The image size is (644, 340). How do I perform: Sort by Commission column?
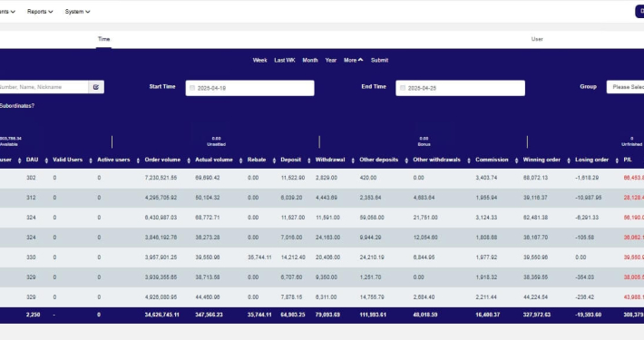[x=492, y=160]
